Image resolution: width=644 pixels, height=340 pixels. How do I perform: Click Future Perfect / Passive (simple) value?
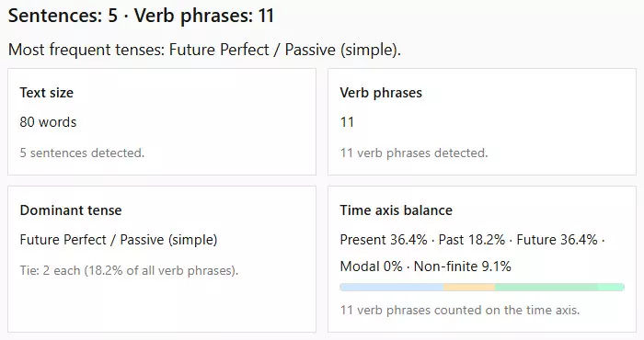pyautogui.click(x=119, y=240)
